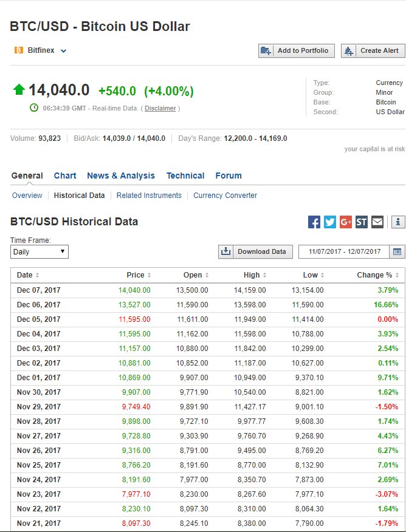Click the Bid/Ask 14,039.0 / 14,040.0 value
Screen dimensions: 406x532
134,138
